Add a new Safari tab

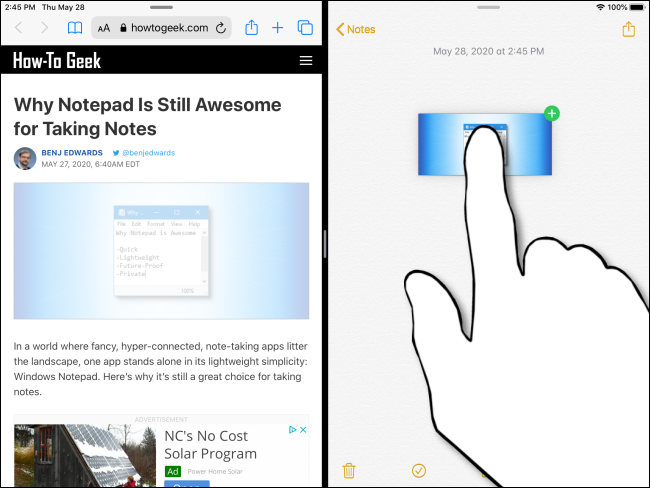277,28
